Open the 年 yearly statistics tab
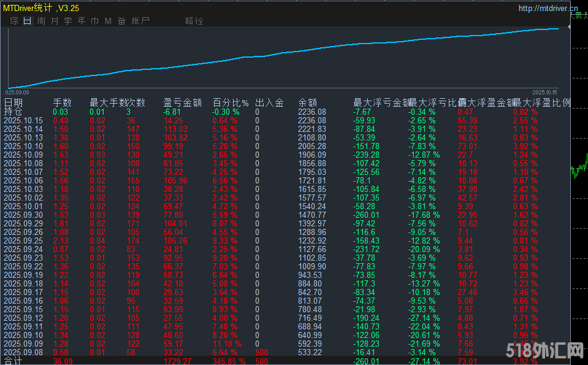 [81, 21]
